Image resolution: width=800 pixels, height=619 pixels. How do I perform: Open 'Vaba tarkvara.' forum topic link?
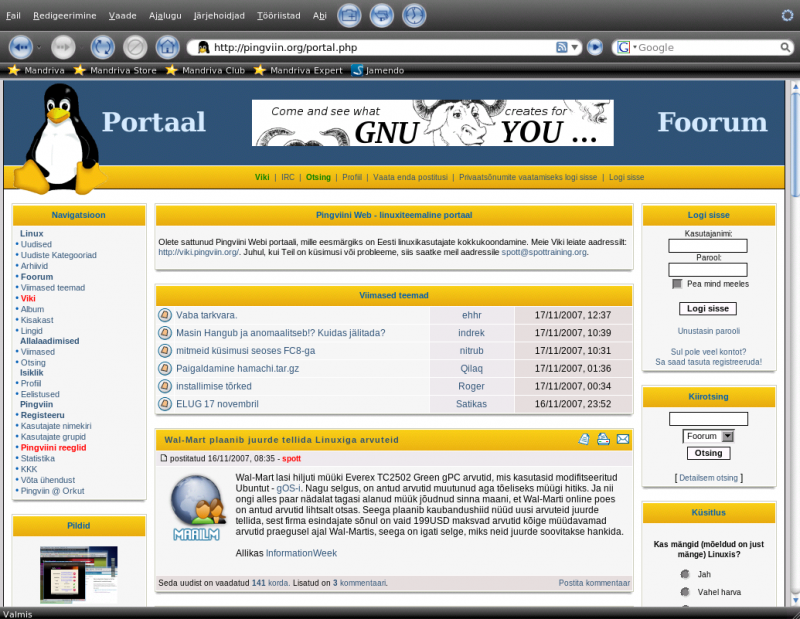[x=207, y=315]
